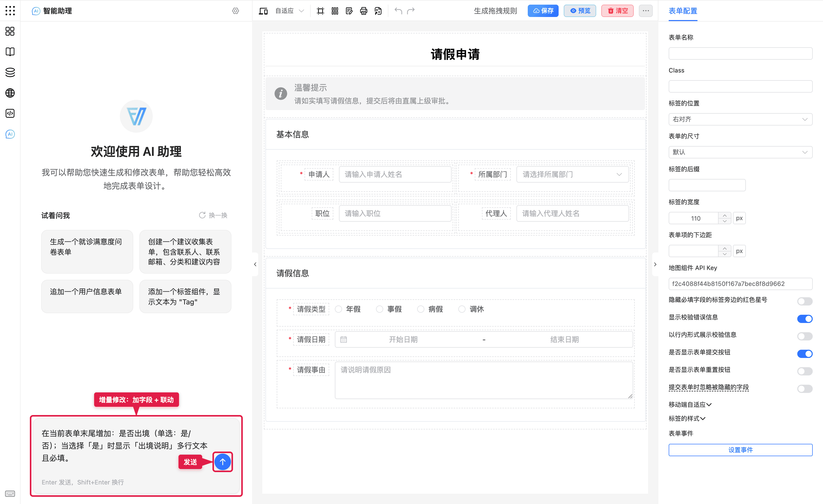This screenshot has height=504, width=823.
Task: Open the database stack sidebar icon
Action: (x=10, y=73)
